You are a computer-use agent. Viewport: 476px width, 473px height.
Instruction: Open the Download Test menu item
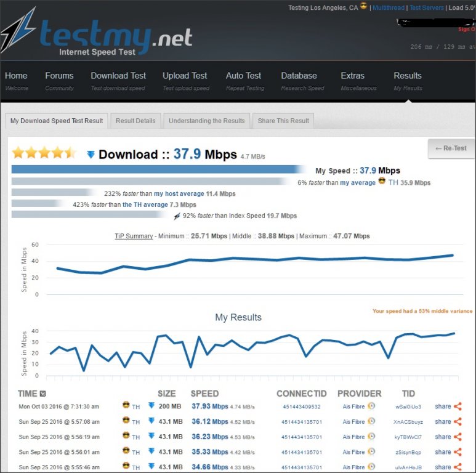(x=118, y=76)
